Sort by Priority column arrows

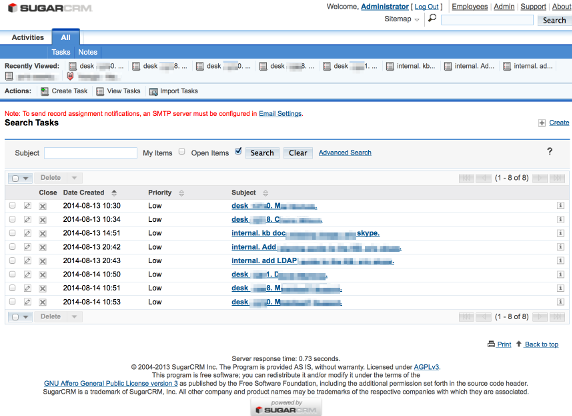[x=181, y=193]
